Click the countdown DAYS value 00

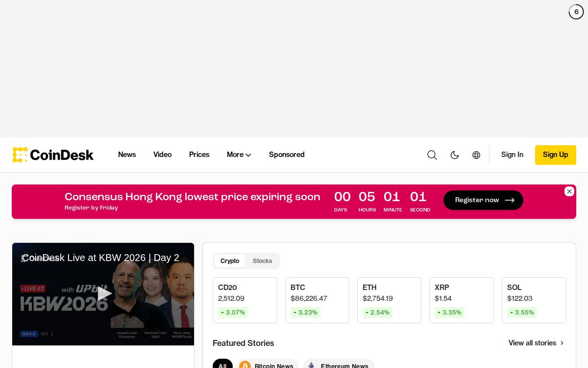coord(343,197)
